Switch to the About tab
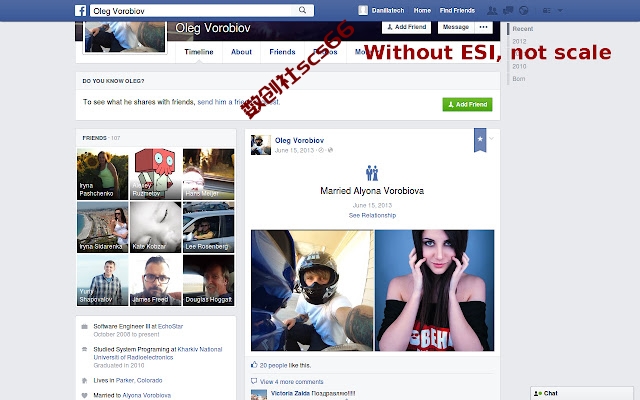Screen dimensions: 640x400 [241, 52]
